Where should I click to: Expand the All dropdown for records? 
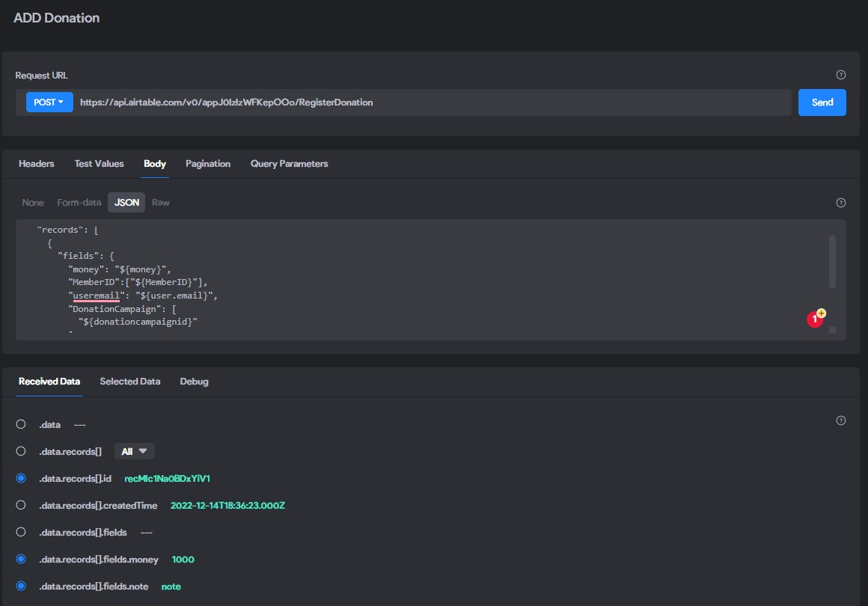click(x=134, y=451)
